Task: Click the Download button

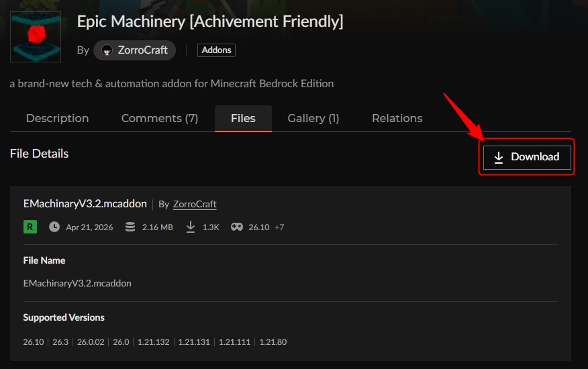Action: pos(527,157)
